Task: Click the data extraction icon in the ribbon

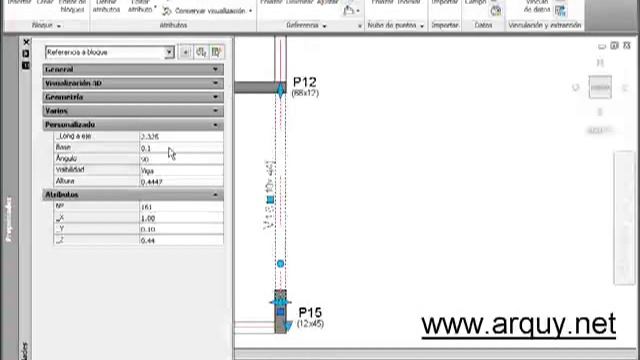Action: tap(560, 11)
